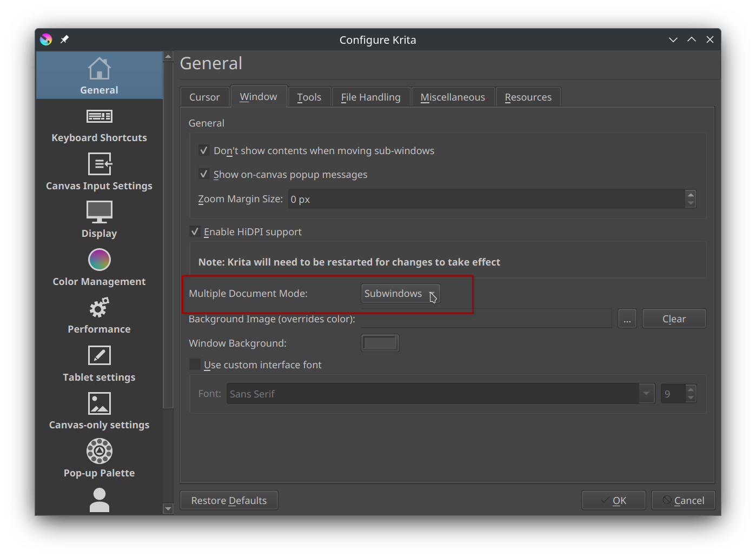Click the pin icon in title bar

tap(64, 39)
